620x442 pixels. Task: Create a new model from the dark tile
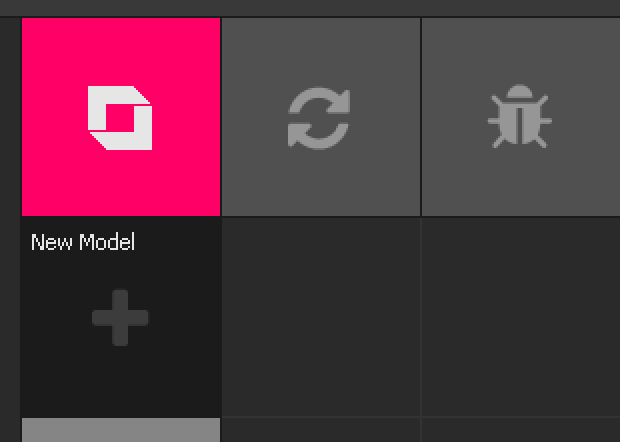[121, 317]
